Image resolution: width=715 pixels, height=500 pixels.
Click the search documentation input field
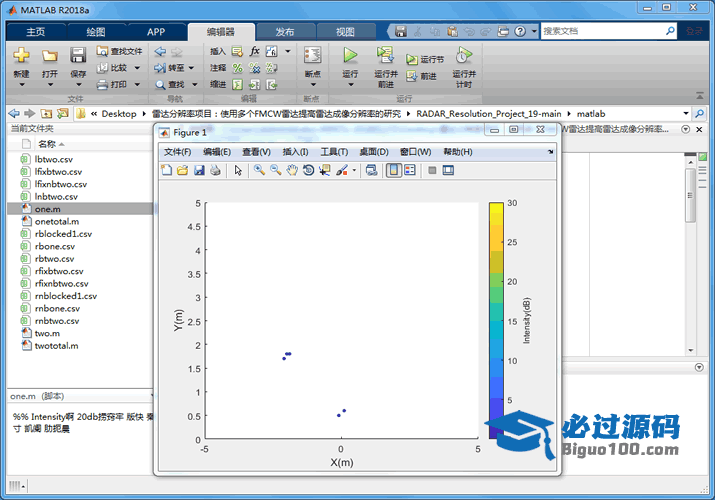pyautogui.click(x=603, y=31)
